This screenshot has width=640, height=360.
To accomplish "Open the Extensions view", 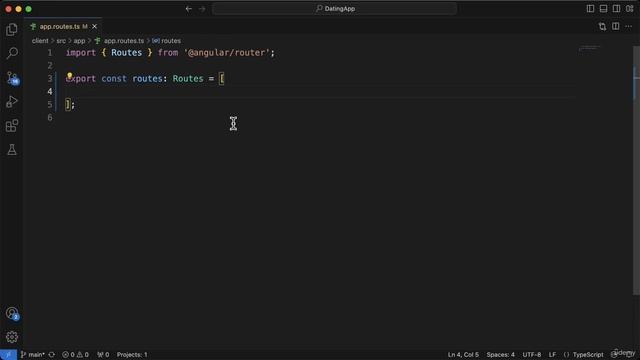I will 12,126.
